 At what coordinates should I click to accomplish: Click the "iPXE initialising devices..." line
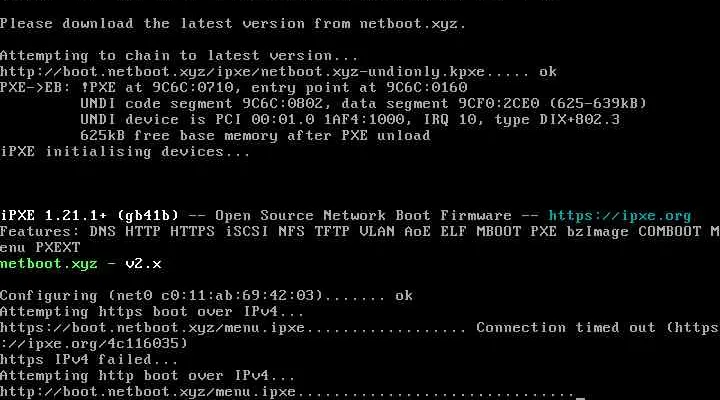[124, 151]
